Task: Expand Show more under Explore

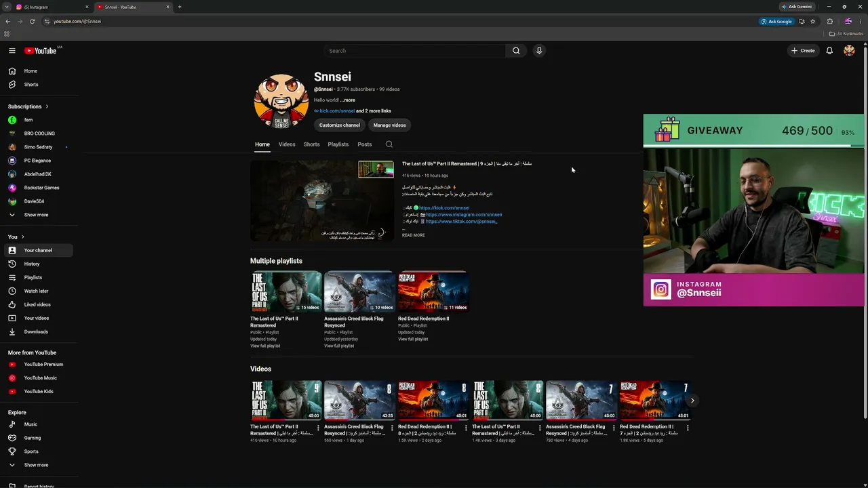Action: coord(38,465)
